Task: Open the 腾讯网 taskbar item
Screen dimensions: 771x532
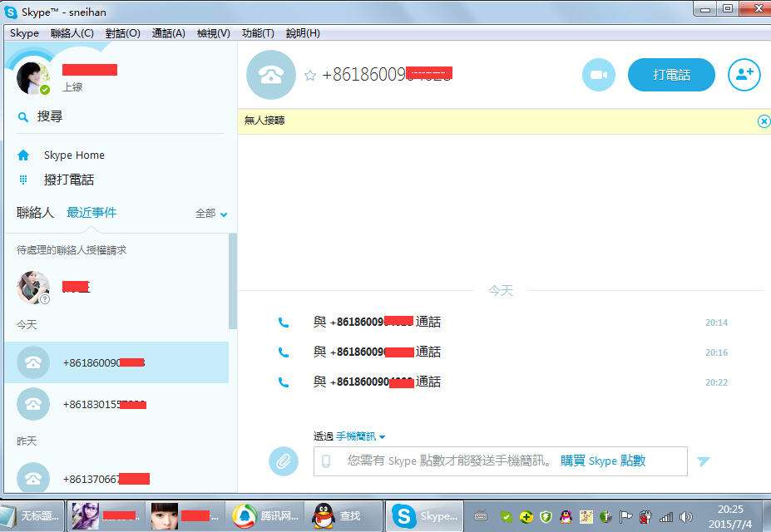Action: (x=265, y=515)
